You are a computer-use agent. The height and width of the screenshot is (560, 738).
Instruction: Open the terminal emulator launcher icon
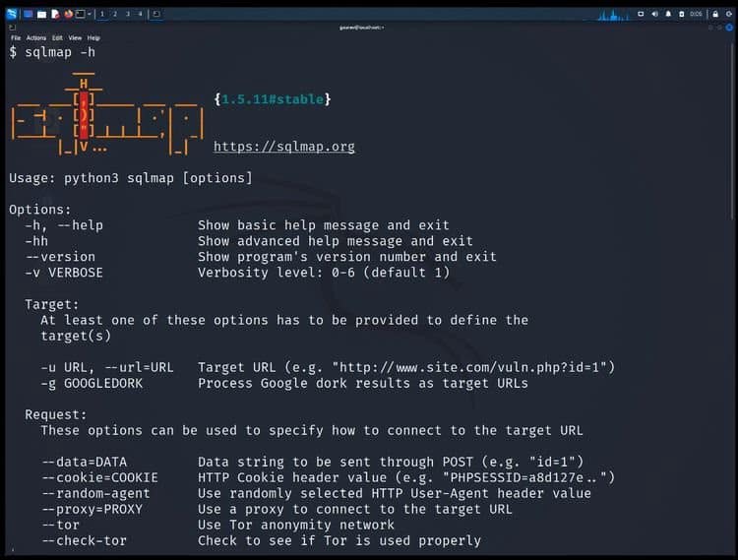point(81,14)
